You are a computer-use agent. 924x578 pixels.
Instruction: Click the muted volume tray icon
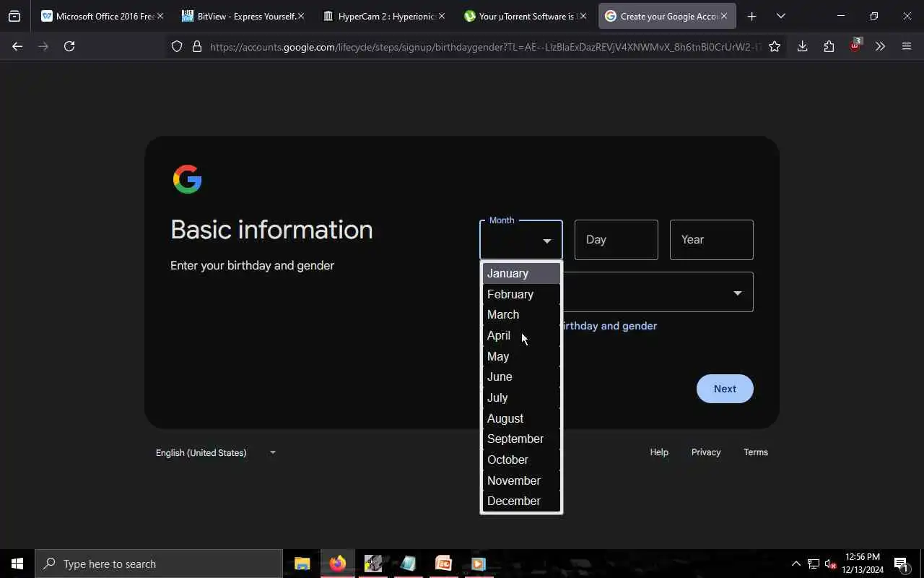pyautogui.click(x=831, y=564)
